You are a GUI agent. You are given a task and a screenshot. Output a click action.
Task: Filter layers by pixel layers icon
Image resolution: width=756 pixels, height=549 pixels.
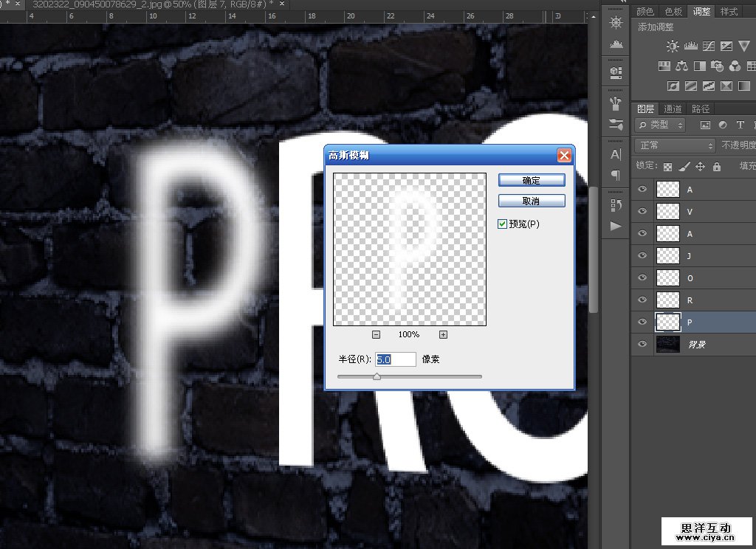(x=705, y=125)
